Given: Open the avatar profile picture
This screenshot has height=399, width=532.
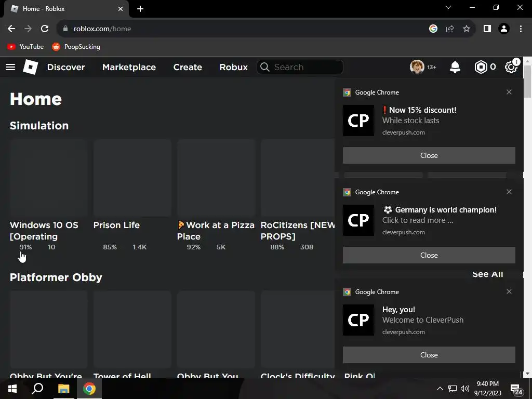Looking at the screenshot, I should (417, 67).
